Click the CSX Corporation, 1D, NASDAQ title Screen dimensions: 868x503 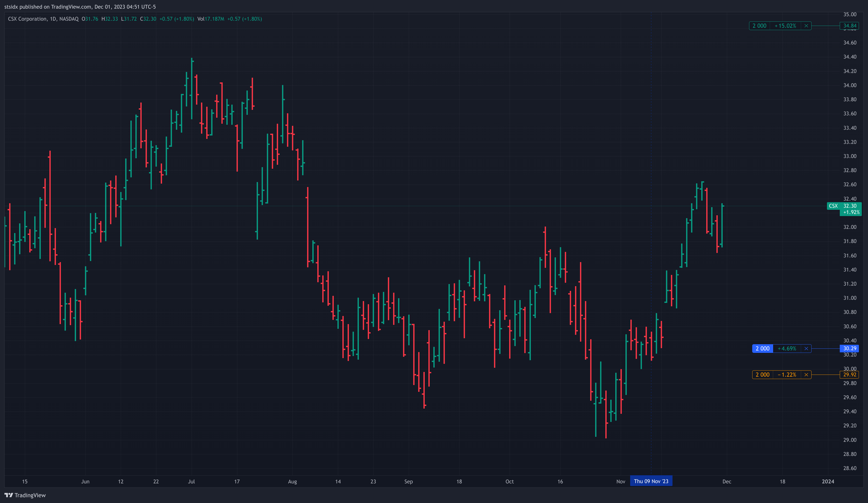click(43, 19)
